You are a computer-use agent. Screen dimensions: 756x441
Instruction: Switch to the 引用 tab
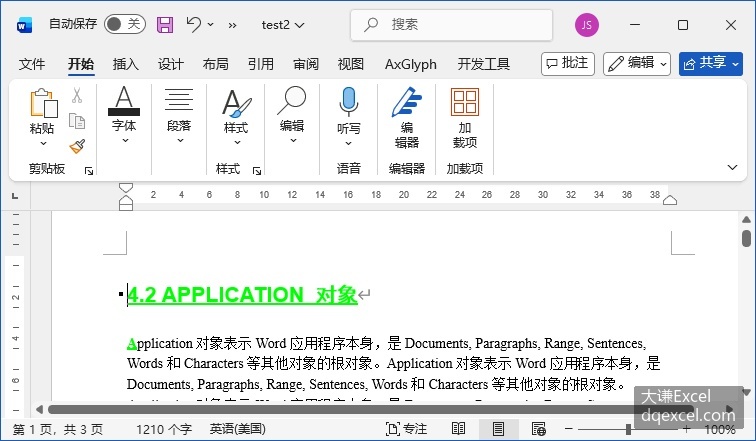click(260, 64)
